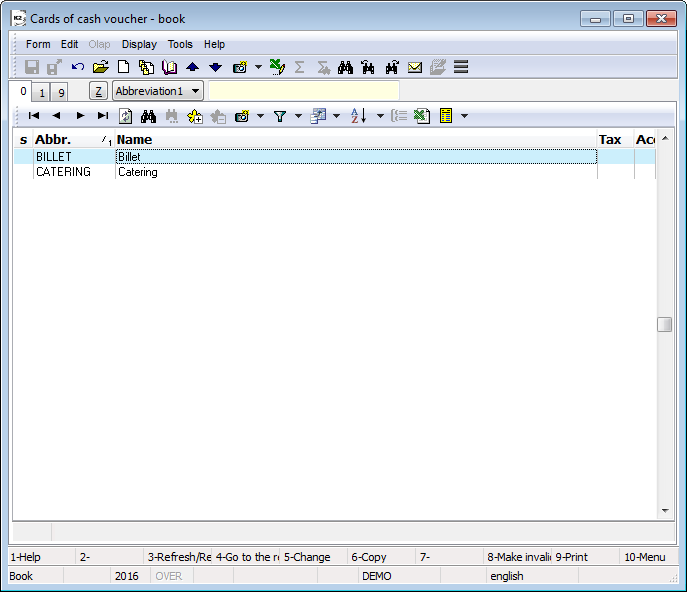Click the binoculars with downward arrow icon
Image resolution: width=687 pixels, height=592 pixels.
(392, 67)
